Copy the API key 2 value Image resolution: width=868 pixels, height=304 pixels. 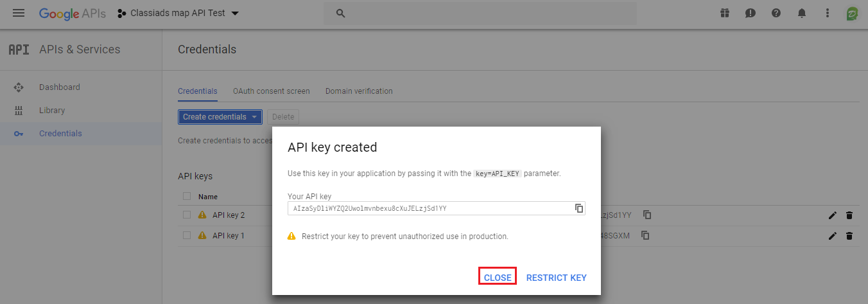[647, 215]
